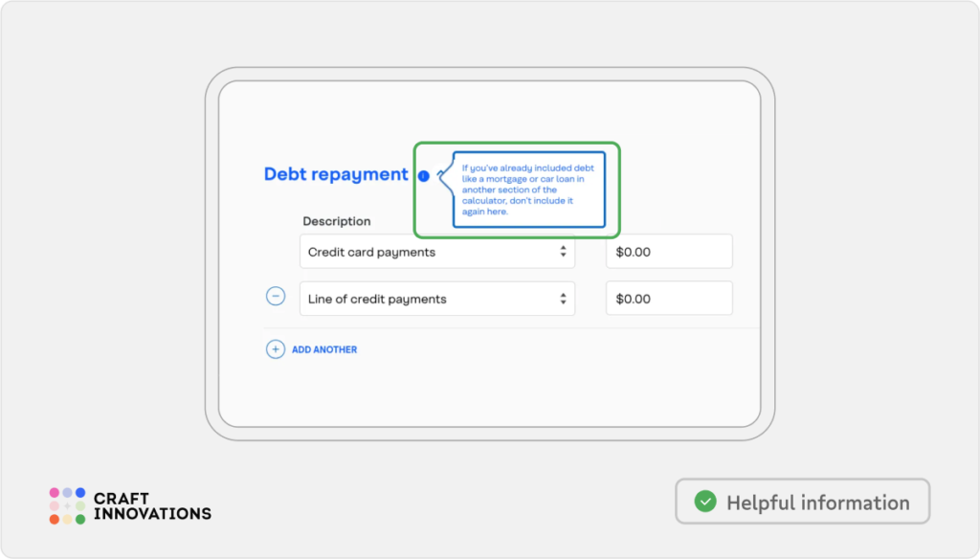Remove the Line of credit payments row

pyautogui.click(x=275, y=297)
